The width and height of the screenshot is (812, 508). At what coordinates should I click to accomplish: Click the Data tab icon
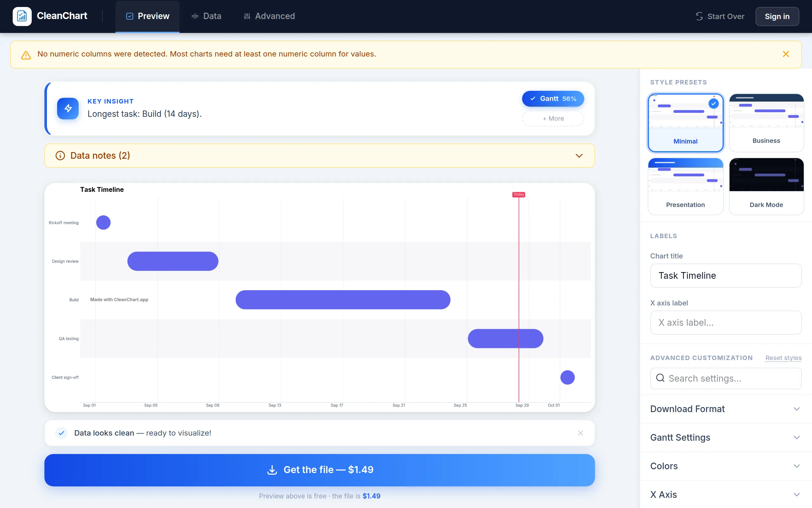195,16
